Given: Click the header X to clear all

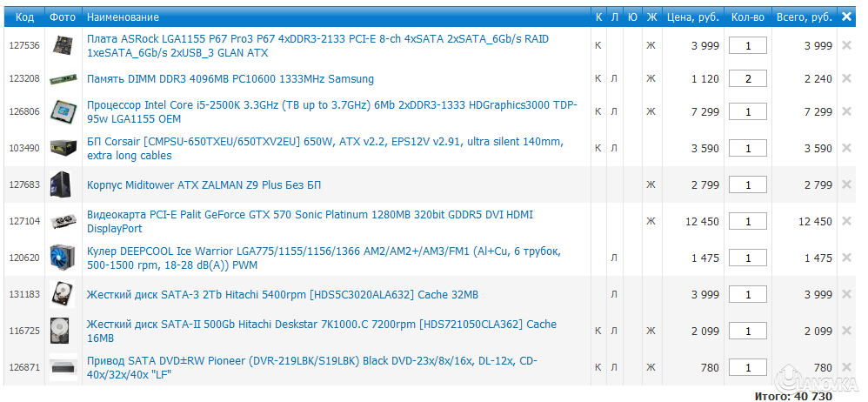Looking at the screenshot, I should [x=846, y=17].
